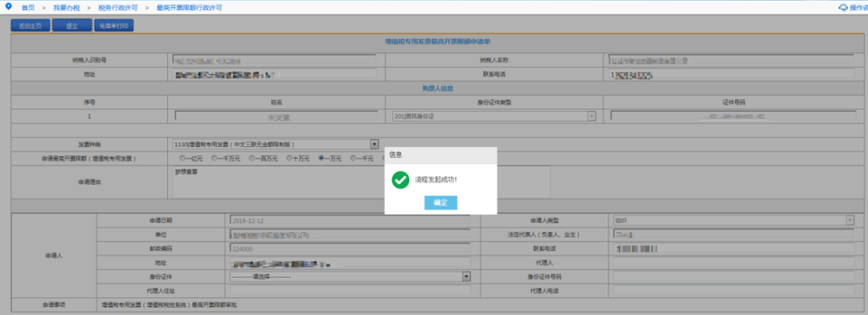
Task: Open 税务行政许可 in the breadcrumb
Action: click(x=117, y=8)
